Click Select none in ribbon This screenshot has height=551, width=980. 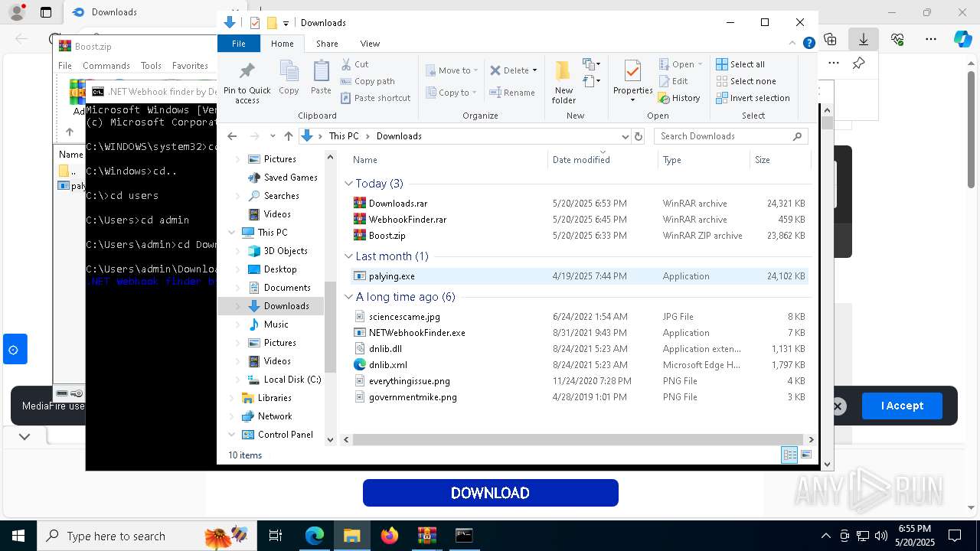click(746, 81)
